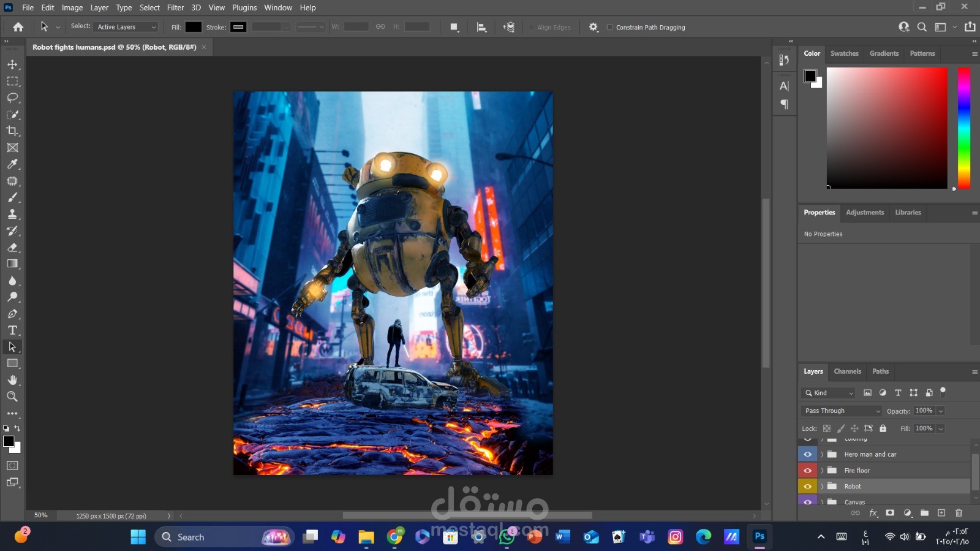Hide the Fire floor layer group
The image size is (980, 551).
807,471
